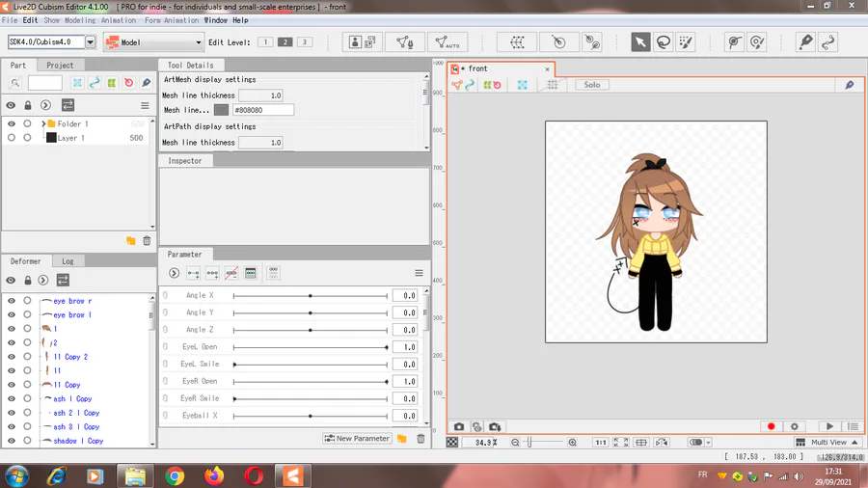This screenshot has width=868, height=488.
Task: Click the zoom in magnifier icon
Action: (572, 442)
